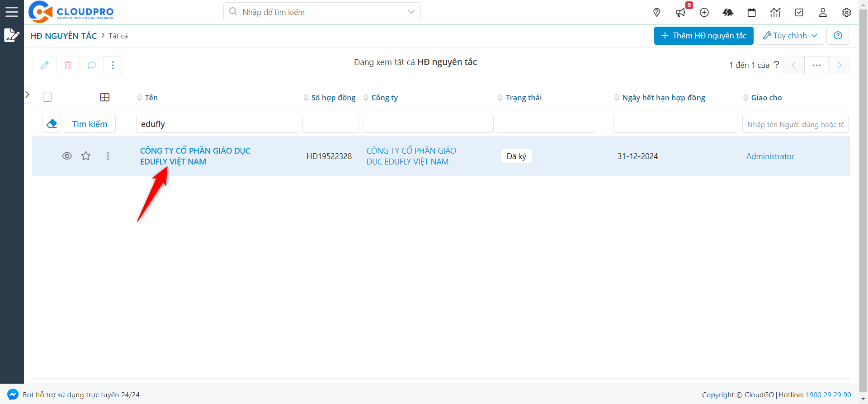
Task: Open the cloud telephony icon
Action: point(728,12)
